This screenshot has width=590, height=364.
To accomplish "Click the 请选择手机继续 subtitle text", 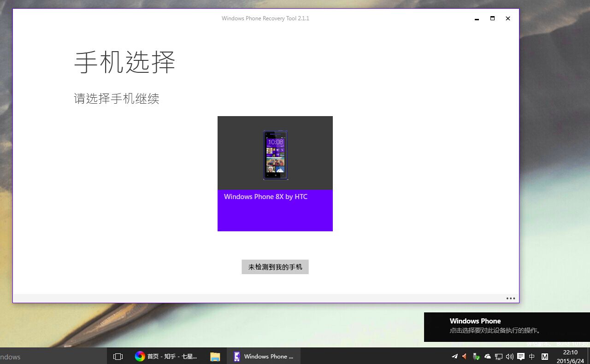I will 117,98.
